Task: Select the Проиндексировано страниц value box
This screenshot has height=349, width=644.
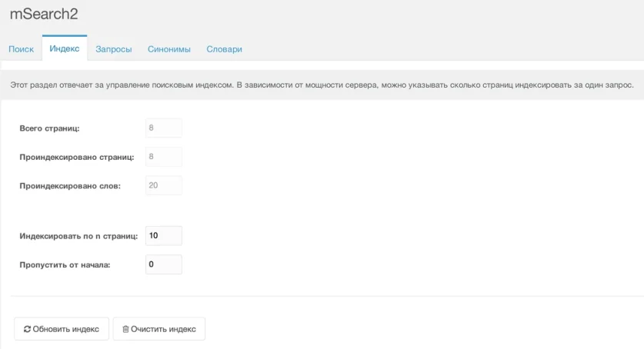Action: pos(163,157)
